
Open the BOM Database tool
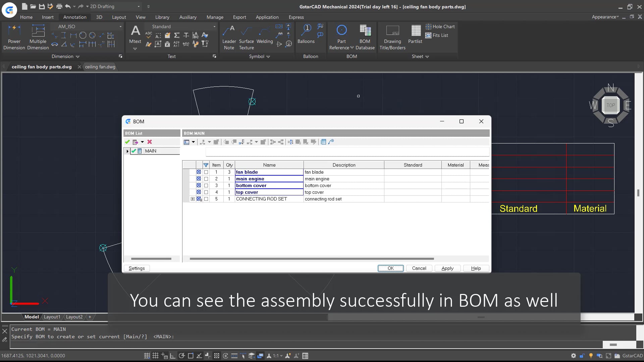[x=365, y=35]
